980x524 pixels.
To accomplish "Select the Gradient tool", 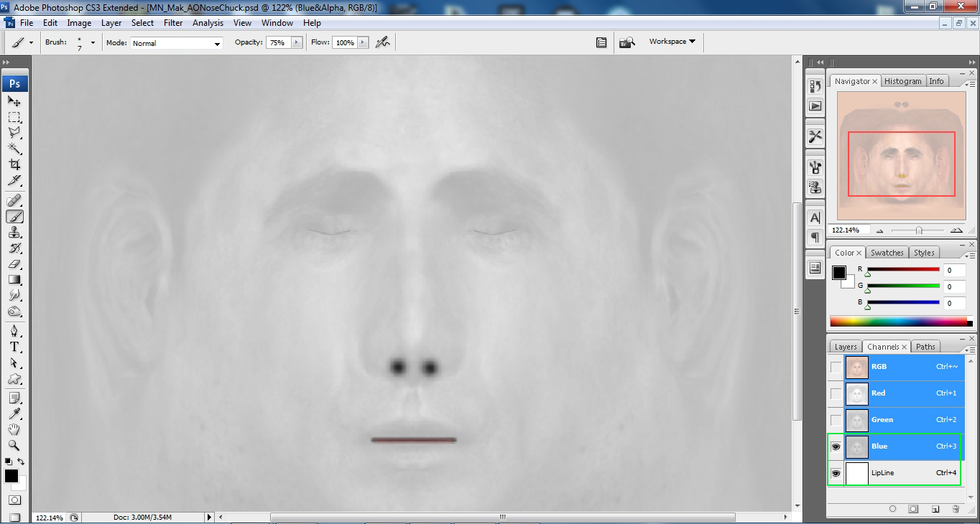I will 14,280.
